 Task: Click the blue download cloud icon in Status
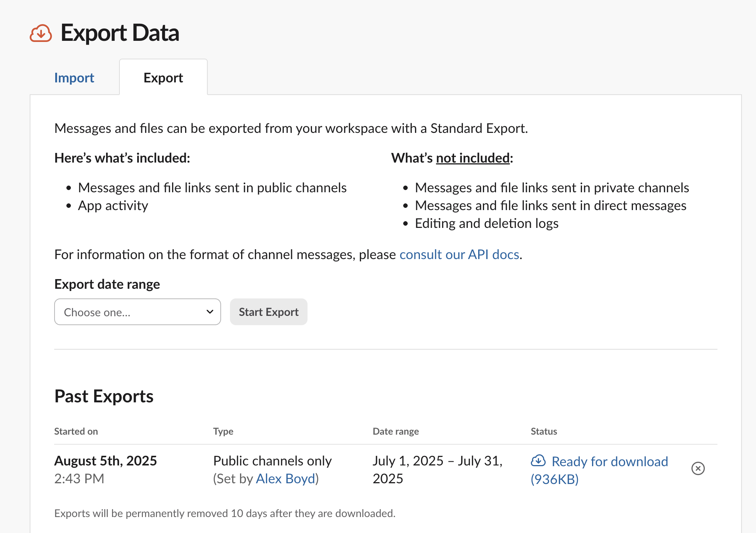538,461
